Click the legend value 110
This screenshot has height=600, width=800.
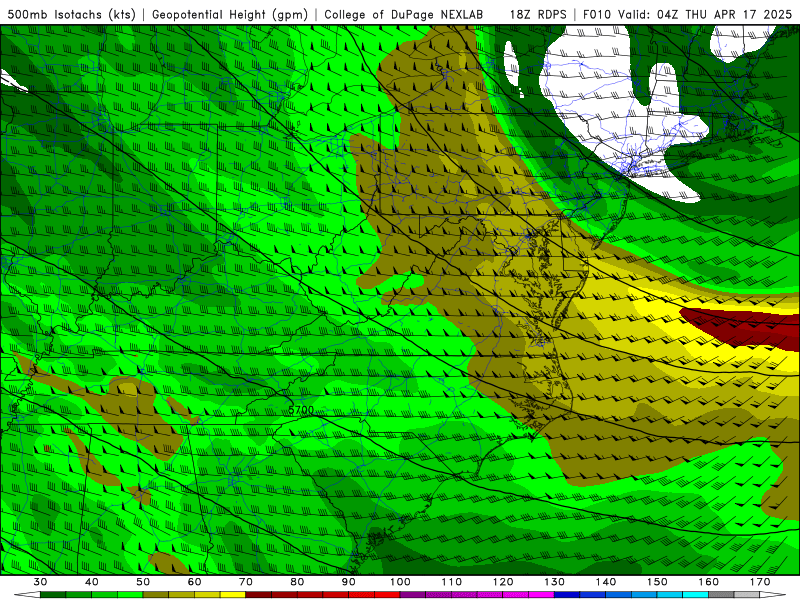point(452,582)
